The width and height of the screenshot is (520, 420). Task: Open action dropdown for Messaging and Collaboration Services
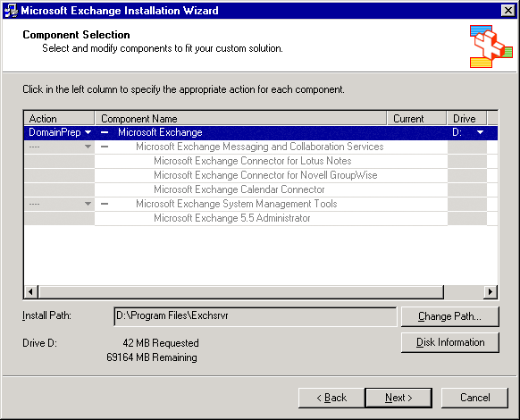(88, 147)
